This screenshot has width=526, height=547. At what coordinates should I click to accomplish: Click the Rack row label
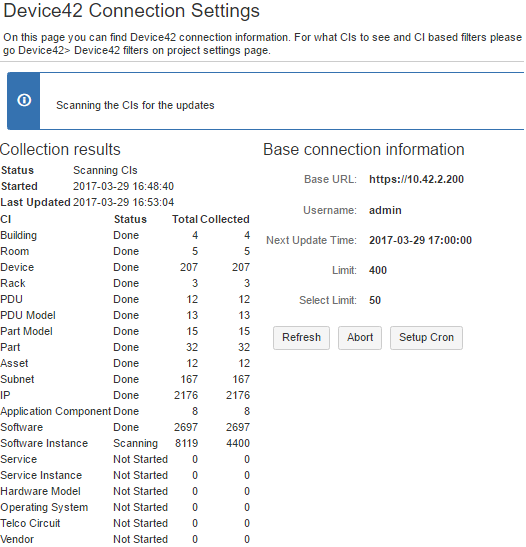coord(13,283)
